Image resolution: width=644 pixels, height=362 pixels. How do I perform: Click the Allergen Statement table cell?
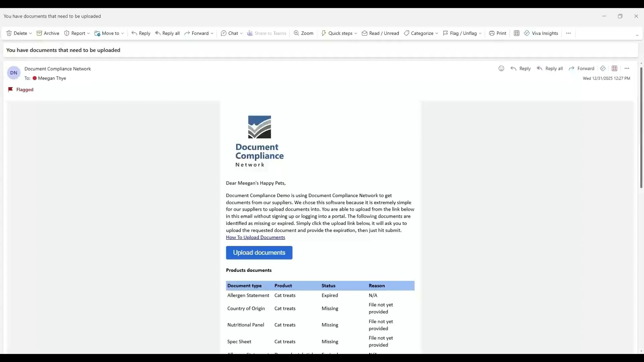pos(248,295)
